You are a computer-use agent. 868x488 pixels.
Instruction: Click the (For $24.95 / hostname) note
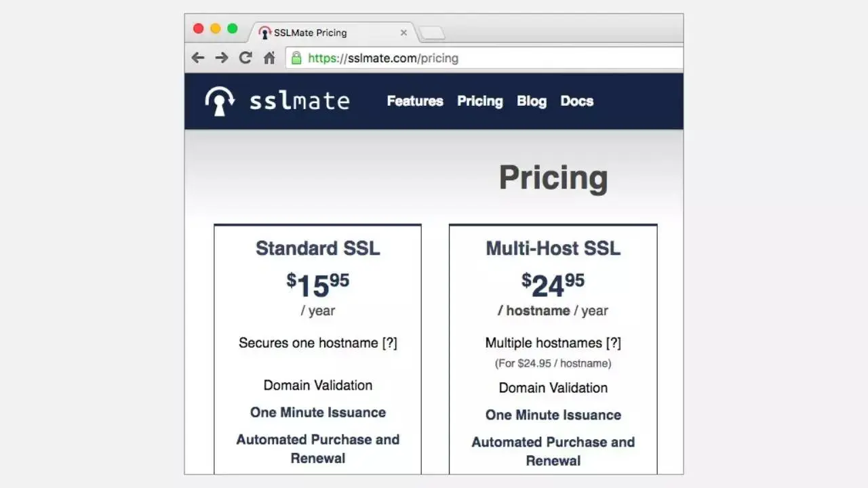tap(553, 363)
